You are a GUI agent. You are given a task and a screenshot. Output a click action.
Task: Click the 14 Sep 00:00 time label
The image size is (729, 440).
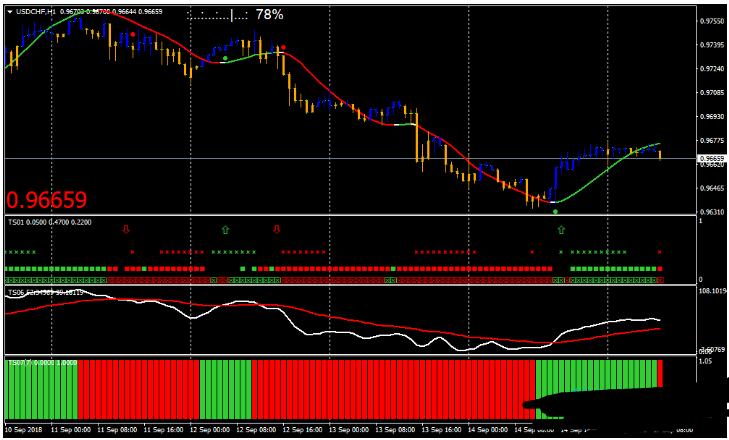click(x=487, y=429)
